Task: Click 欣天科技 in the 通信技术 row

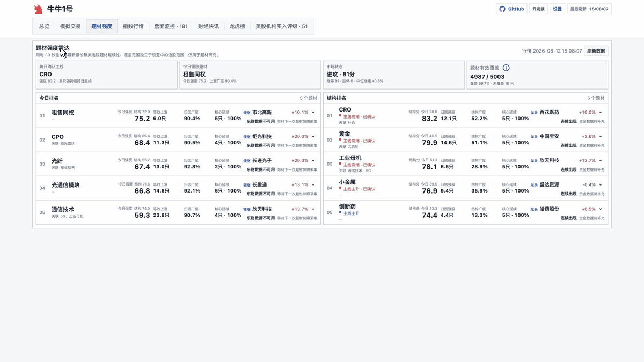Action: (262, 209)
